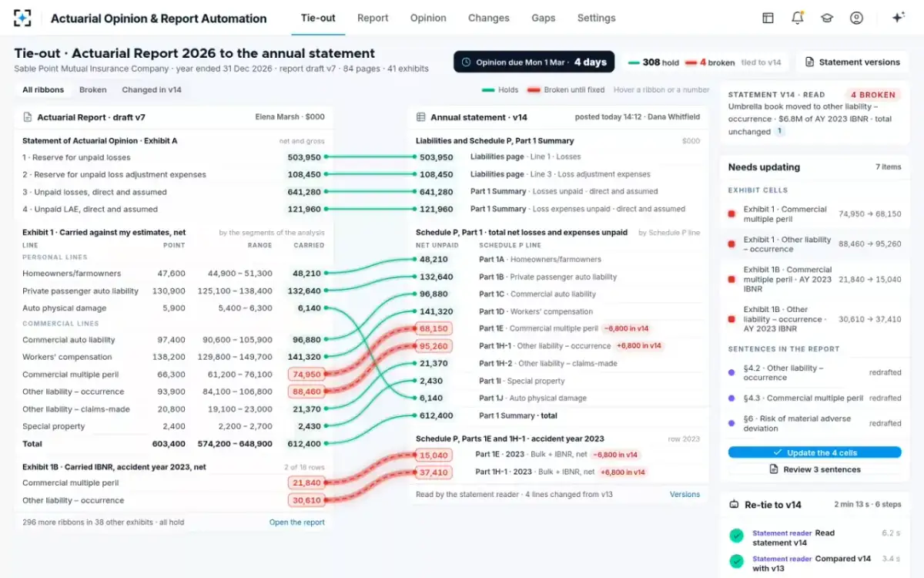
Task: Click red marker for Exhibit 1 Commercial multiple peril
Action: [731, 213]
